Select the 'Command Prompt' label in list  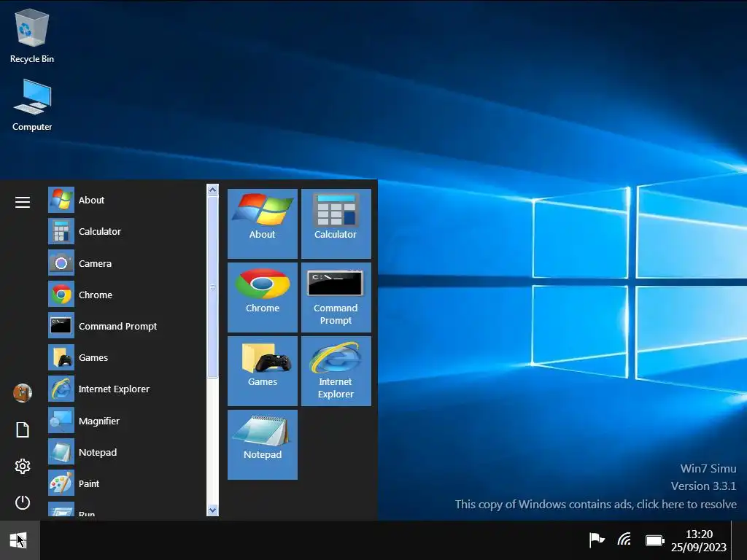[x=117, y=326]
